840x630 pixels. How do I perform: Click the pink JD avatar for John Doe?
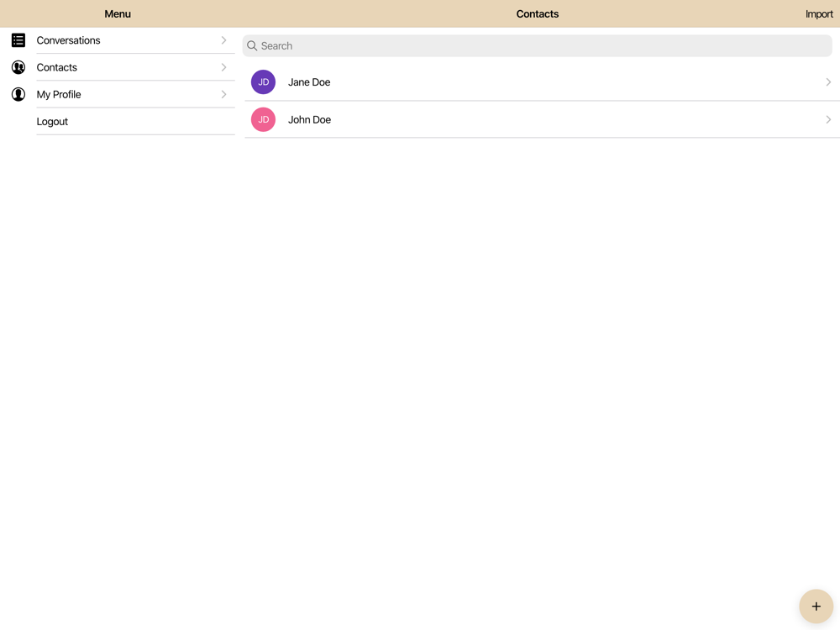263,119
